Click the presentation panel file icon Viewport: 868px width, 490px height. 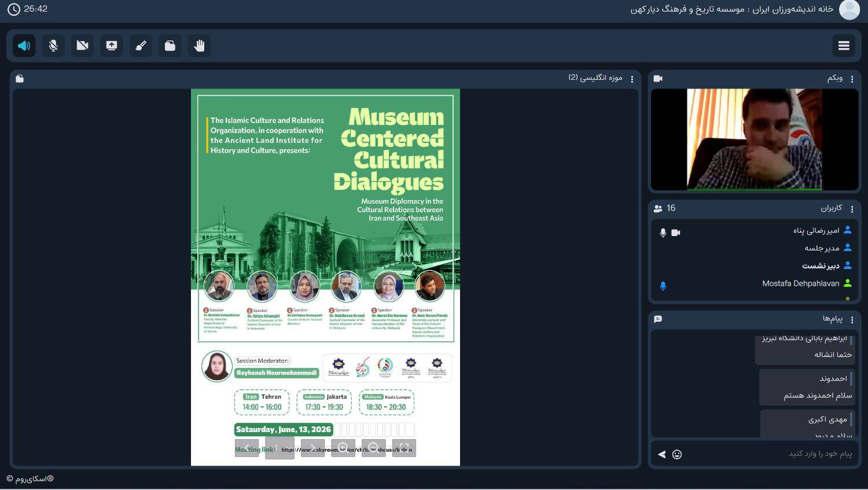coord(20,79)
